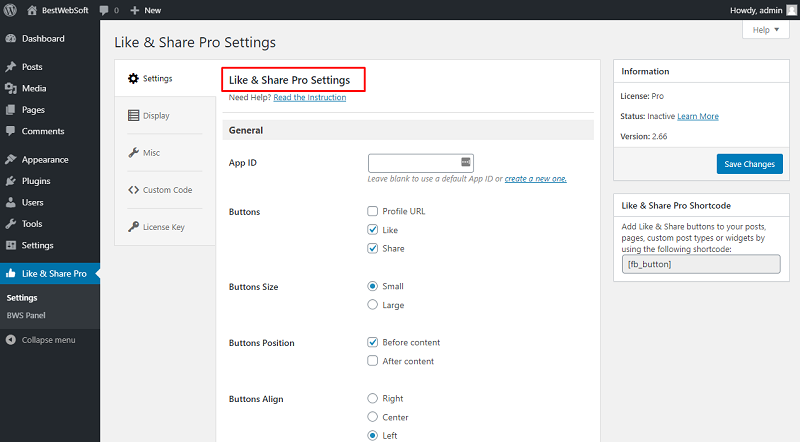Click the General section heading
800x442 pixels.
(x=246, y=130)
